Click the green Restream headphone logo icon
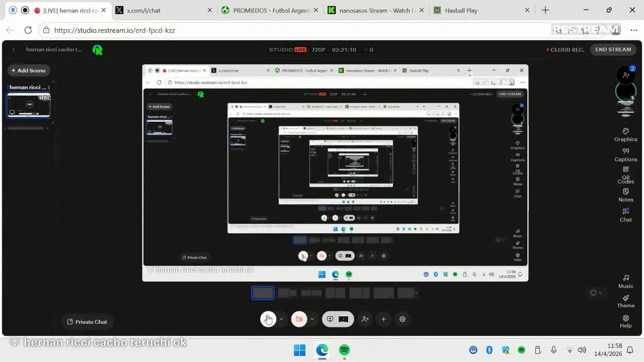Image resolution: width=644 pixels, height=362 pixels. coord(98,50)
